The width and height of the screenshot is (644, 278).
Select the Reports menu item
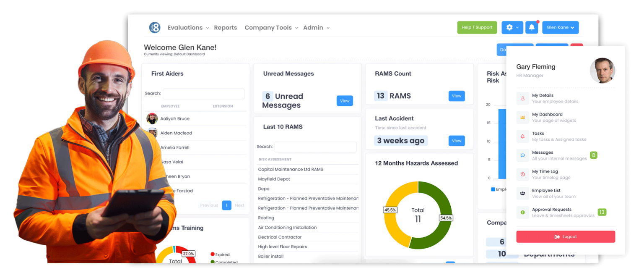[x=225, y=27]
